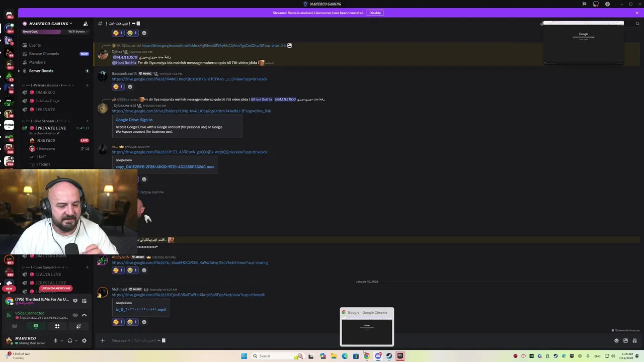Viewport: 644px width, 362px height.
Task: Add reaction on Bassamhasn15's message
Action: [130, 86]
